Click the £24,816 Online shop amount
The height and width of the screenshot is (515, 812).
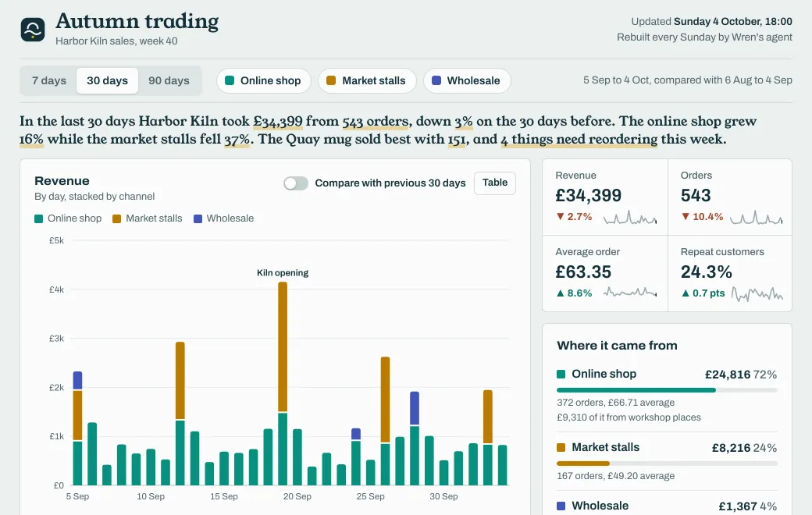click(727, 375)
